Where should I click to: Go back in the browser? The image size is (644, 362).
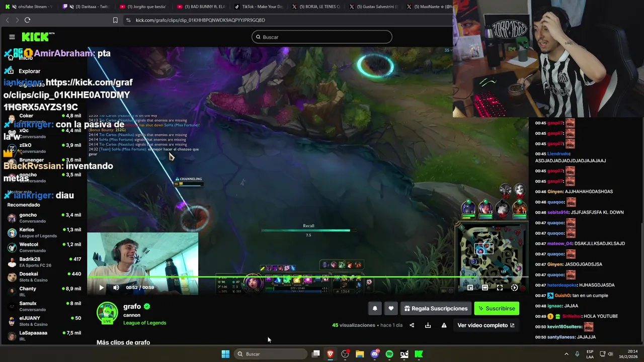7,20
